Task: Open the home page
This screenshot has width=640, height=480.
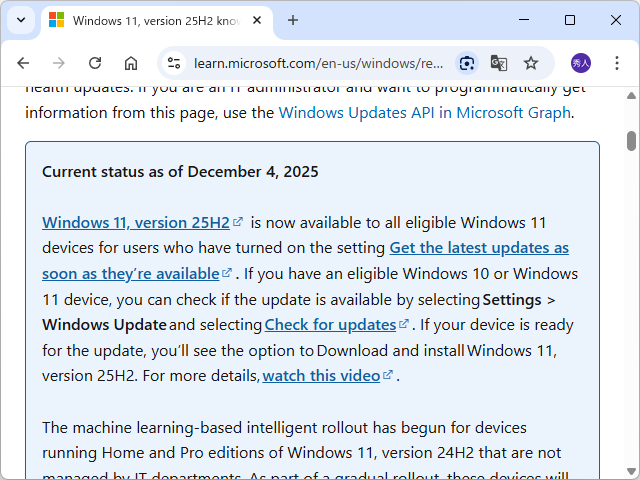Action: pos(131,63)
